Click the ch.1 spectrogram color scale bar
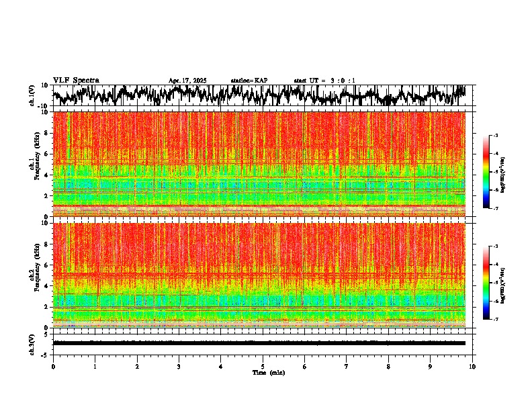This screenshot has width=532, height=411. pyautogui.click(x=486, y=172)
